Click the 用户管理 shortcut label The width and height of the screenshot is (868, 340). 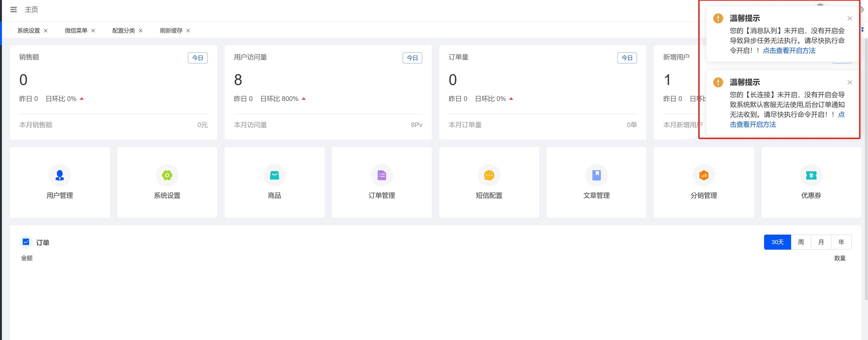click(60, 196)
